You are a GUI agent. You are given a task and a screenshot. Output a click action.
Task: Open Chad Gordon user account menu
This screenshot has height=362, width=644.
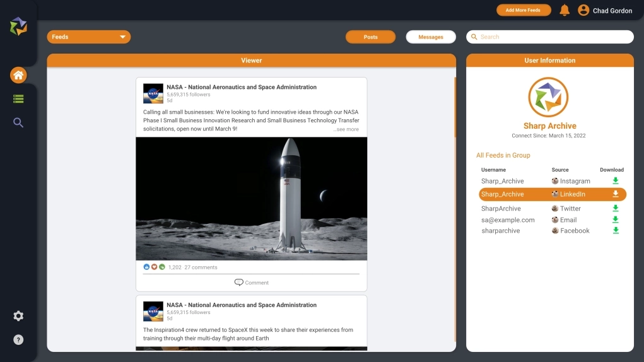[x=605, y=10]
